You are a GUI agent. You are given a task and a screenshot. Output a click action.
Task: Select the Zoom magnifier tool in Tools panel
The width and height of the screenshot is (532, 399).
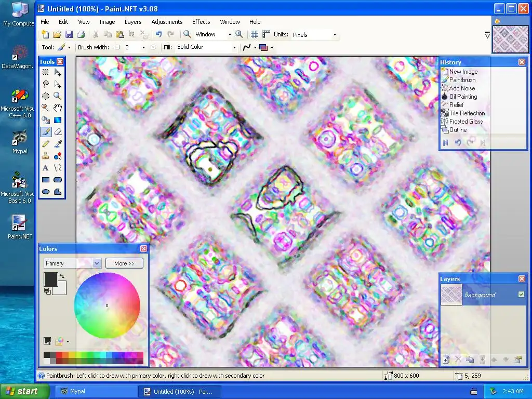[58, 96]
